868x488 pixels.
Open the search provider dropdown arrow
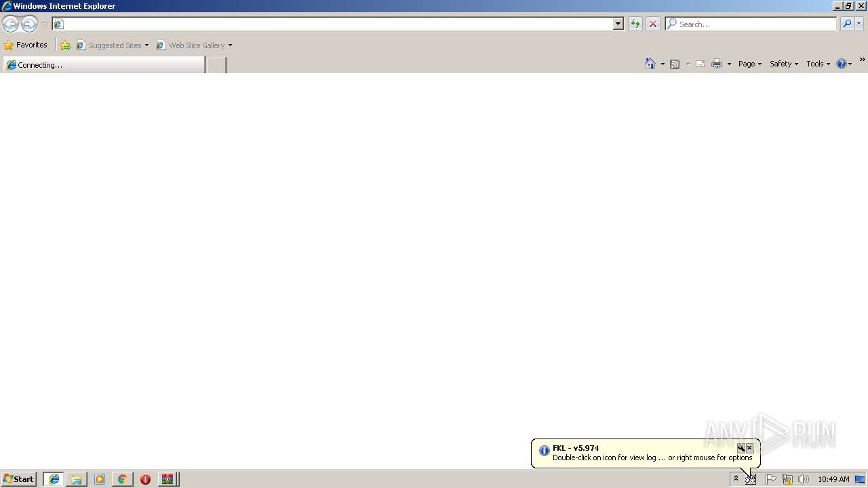[859, 24]
